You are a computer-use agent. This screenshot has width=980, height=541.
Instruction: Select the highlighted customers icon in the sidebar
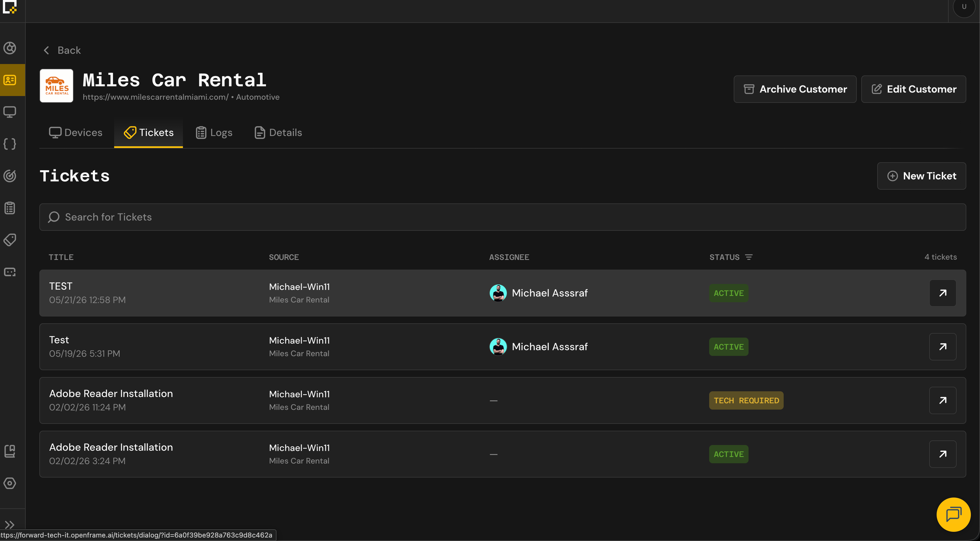coord(10,80)
